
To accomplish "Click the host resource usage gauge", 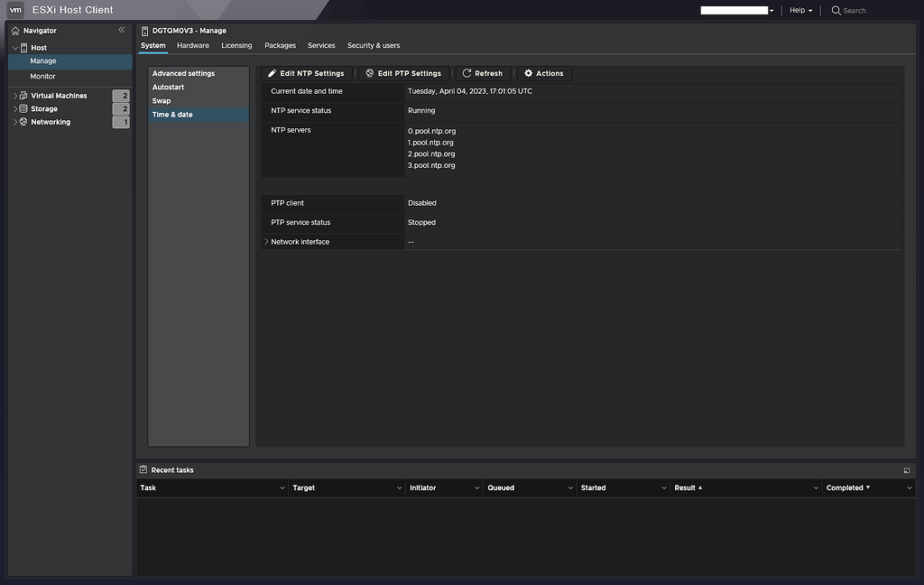I will point(733,10).
